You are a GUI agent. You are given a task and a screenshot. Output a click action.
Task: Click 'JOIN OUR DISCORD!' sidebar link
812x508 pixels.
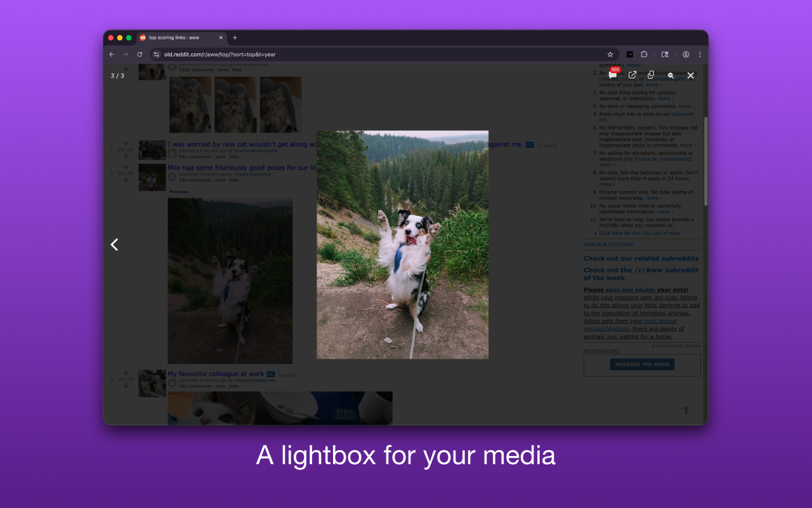pyautogui.click(x=608, y=244)
